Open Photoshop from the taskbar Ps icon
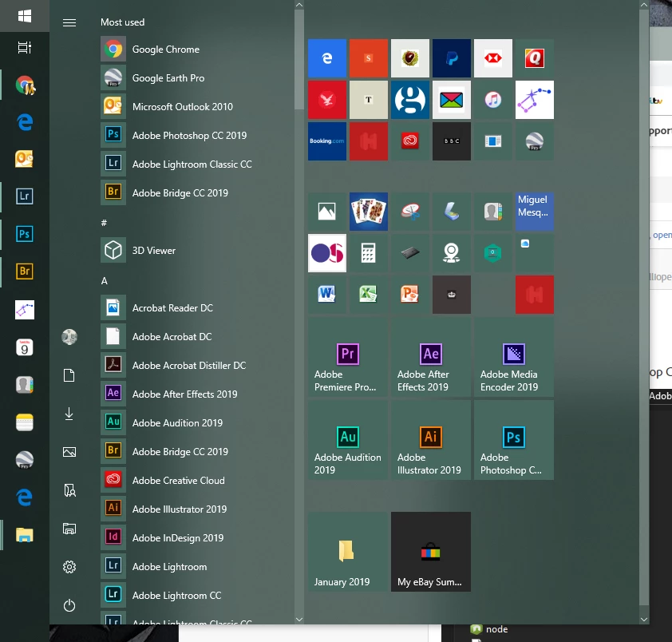The width and height of the screenshot is (672, 642). (25, 234)
